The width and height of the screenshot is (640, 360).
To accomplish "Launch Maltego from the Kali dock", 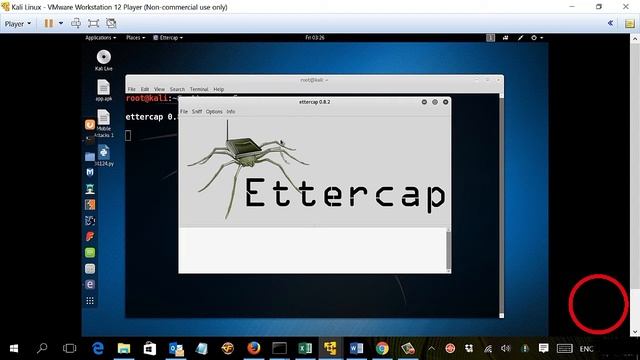I will pos(90,220).
